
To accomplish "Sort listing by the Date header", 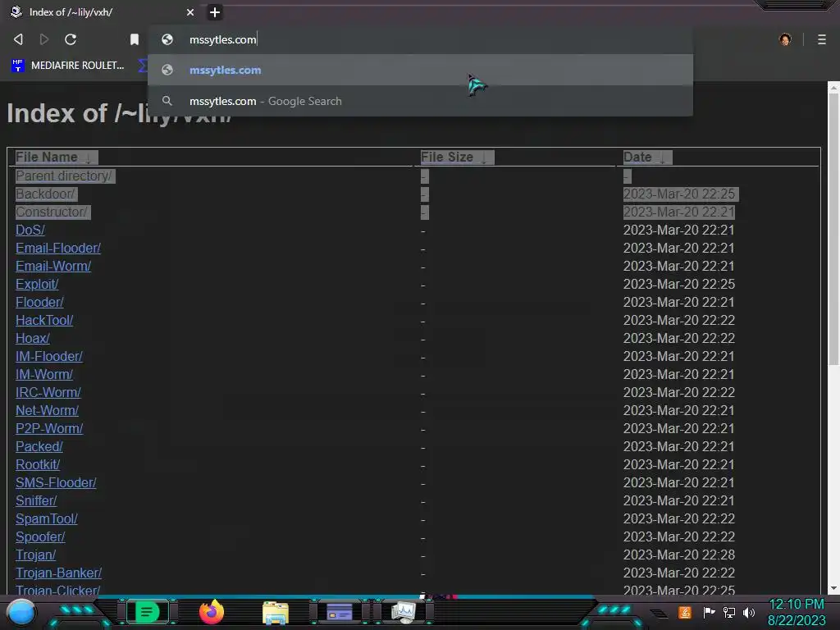I will 647,157.
